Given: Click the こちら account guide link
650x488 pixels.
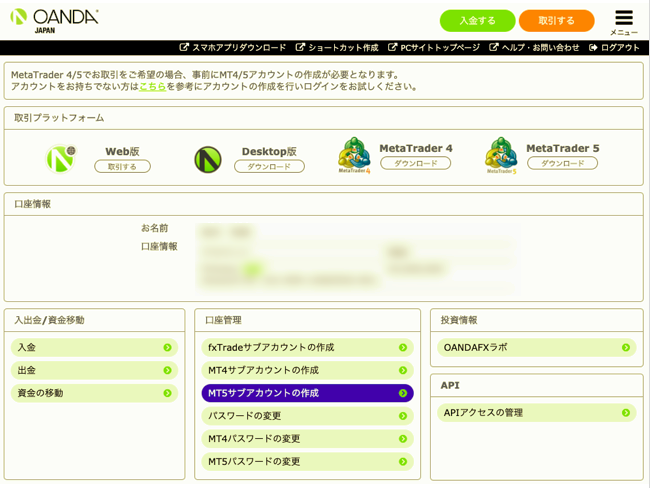Looking at the screenshot, I should click(153, 86).
